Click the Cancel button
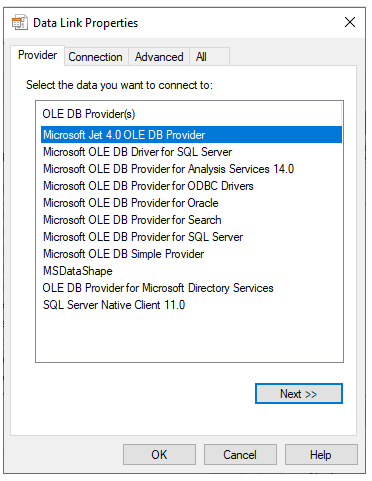Viewport: 372px width, 481px height. 240,455
